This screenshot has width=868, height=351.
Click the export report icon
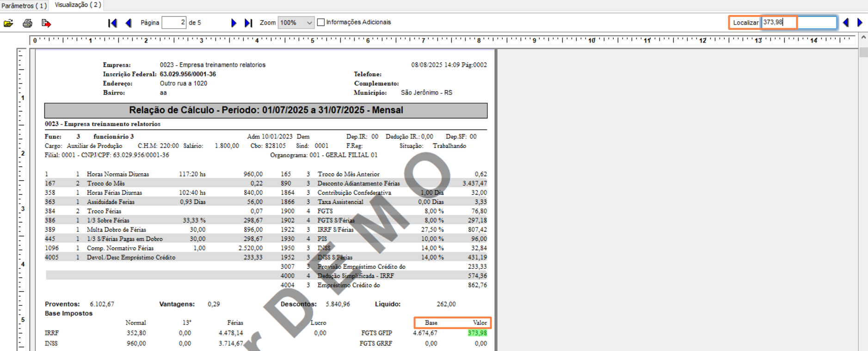pyautogui.click(x=46, y=23)
